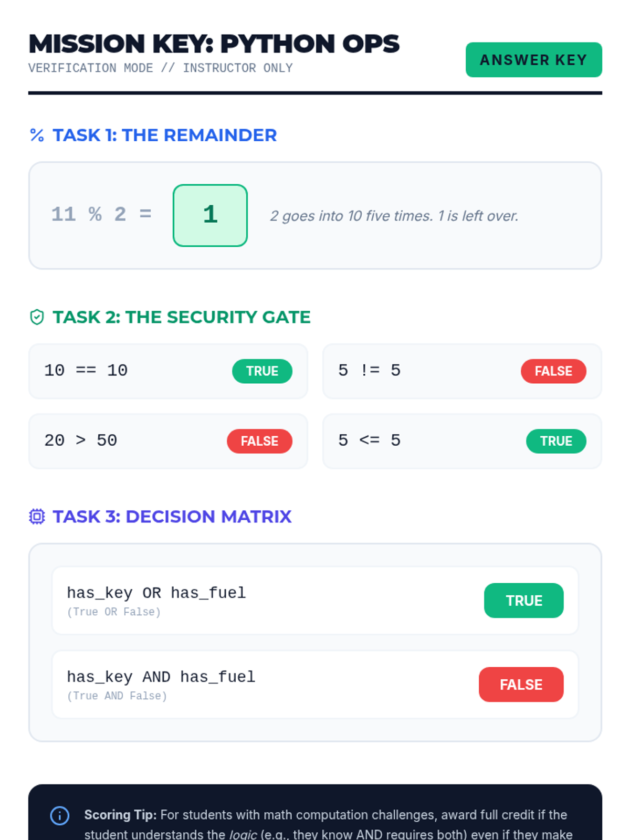630x840 pixels.
Task: Click the has_key OR has_fuel expression
Action: click(x=156, y=593)
